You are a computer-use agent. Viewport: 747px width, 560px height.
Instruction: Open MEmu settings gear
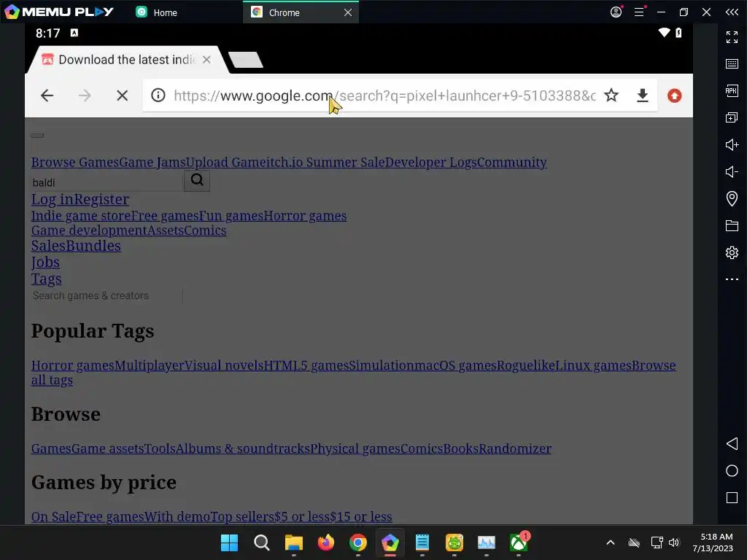pyautogui.click(x=732, y=252)
